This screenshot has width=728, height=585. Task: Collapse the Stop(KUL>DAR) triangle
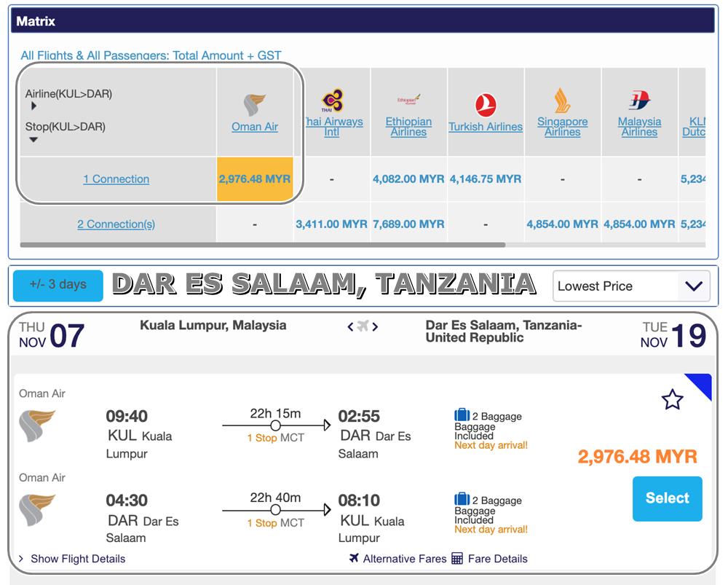pyautogui.click(x=33, y=139)
